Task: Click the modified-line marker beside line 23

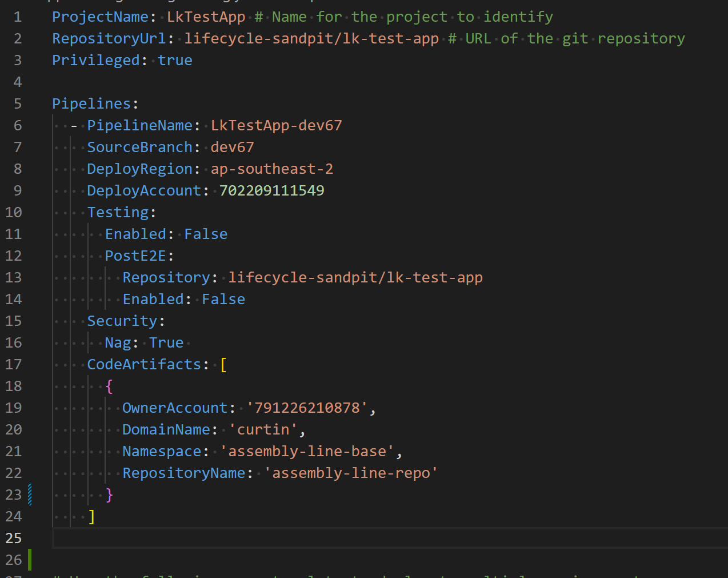Action: [x=30, y=495]
